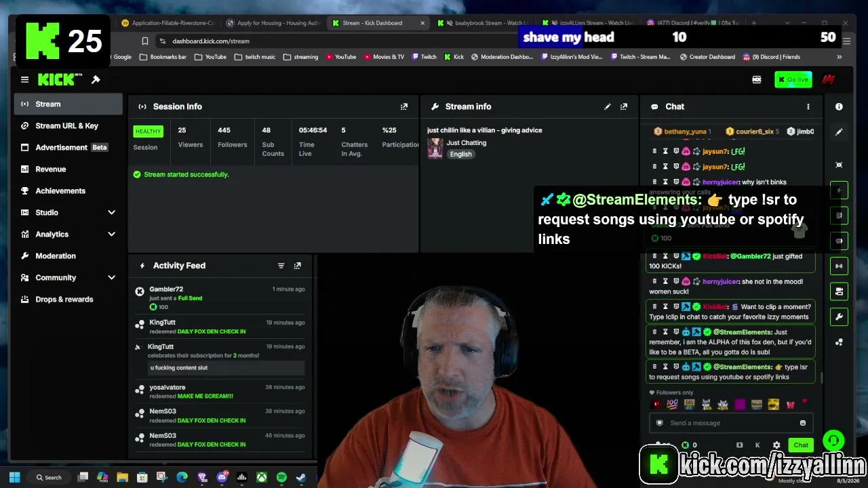Open Microsoft Edge from the taskbar
Screen dimensions: 868x488
click(x=182, y=477)
